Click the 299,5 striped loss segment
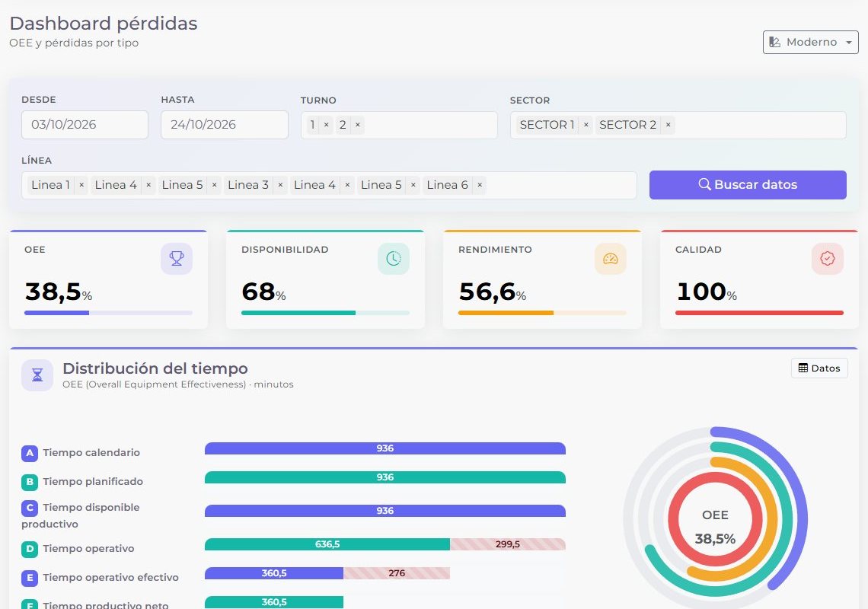The width and height of the screenshot is (868, 609). pos(508,544)
